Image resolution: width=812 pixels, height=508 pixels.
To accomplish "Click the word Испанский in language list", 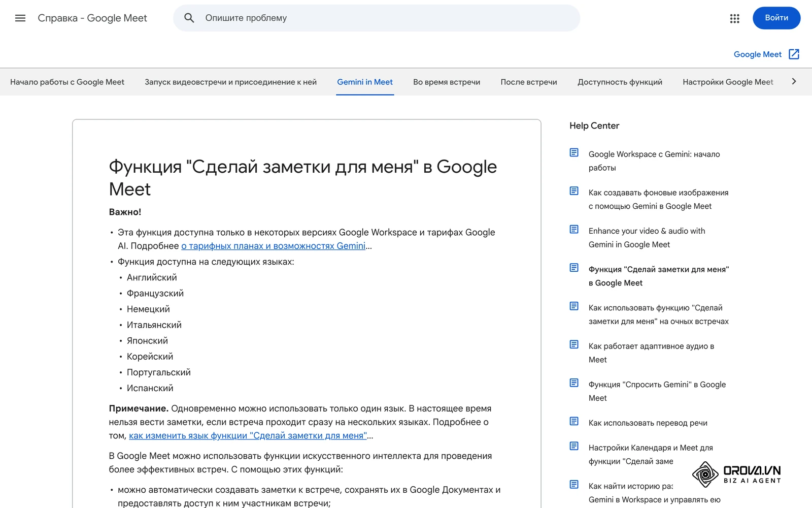I will tap(150, 388).
